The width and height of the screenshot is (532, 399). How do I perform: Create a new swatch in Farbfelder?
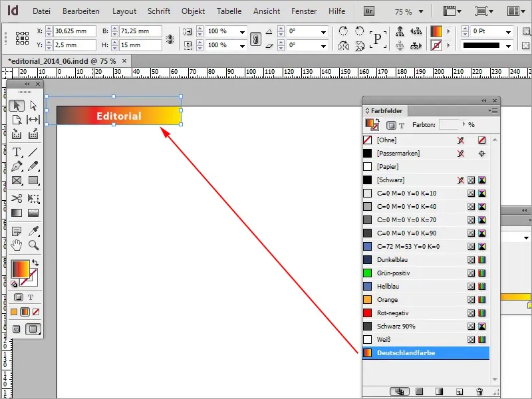[x=459, y=392]
